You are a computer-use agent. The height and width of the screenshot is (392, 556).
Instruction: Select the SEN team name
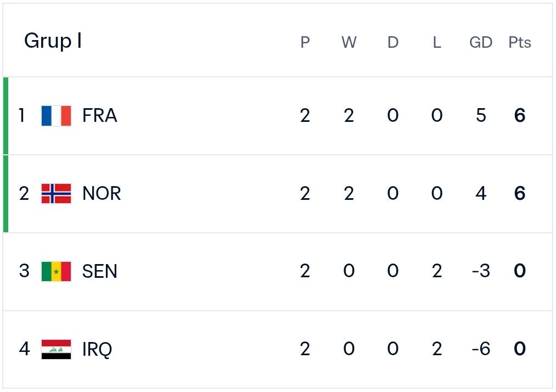pos(100,272)
